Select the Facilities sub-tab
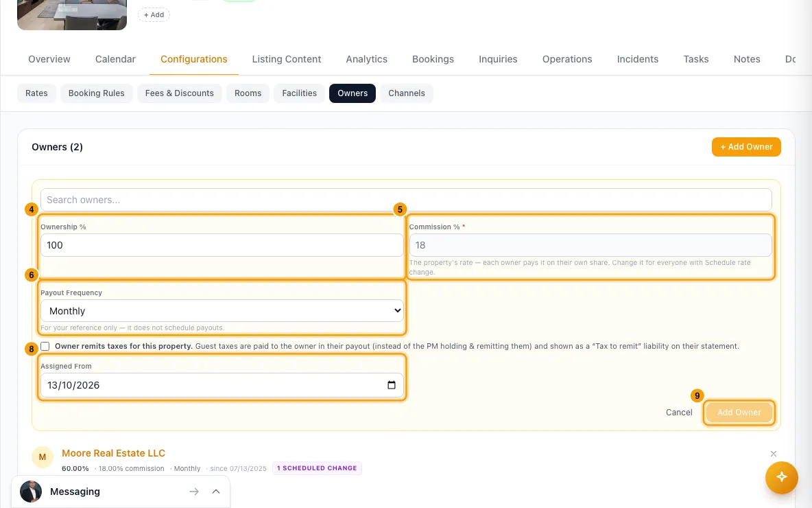This screenshot has height=508, width=812. [x=299, y=93]
